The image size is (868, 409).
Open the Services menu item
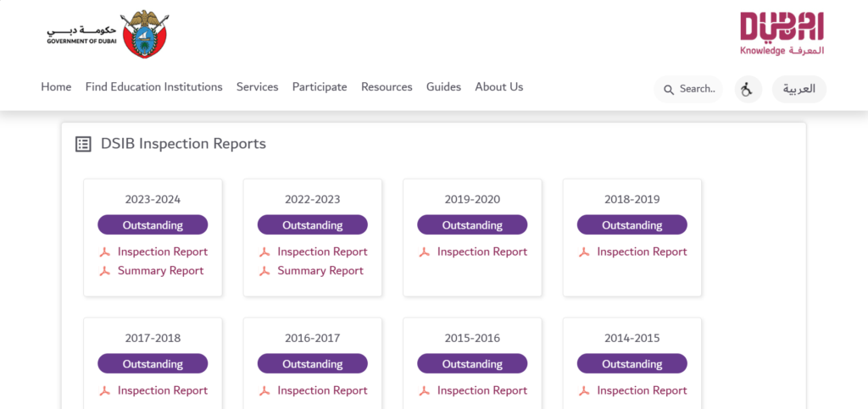(x=258, y=86)
